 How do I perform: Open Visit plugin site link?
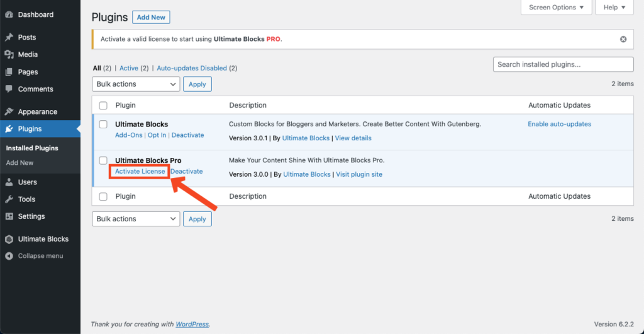tap(359, 174)
